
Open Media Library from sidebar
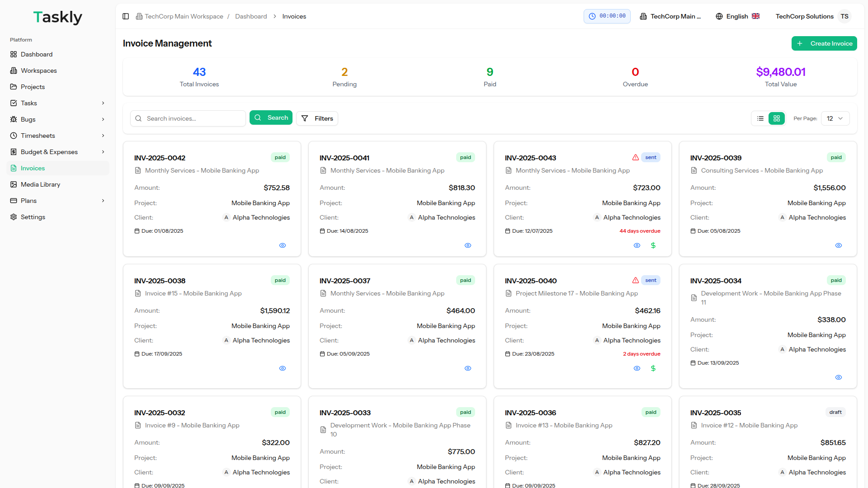tap(40, 184)
